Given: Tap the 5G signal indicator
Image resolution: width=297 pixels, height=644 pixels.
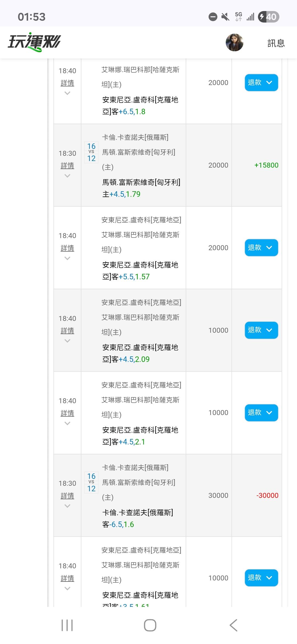Looking at the screenshot, I should (238, 17).
